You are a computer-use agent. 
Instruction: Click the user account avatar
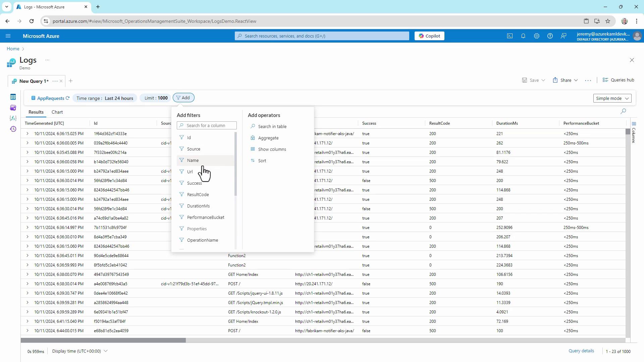pyautogui.click(x=637, y=36)
